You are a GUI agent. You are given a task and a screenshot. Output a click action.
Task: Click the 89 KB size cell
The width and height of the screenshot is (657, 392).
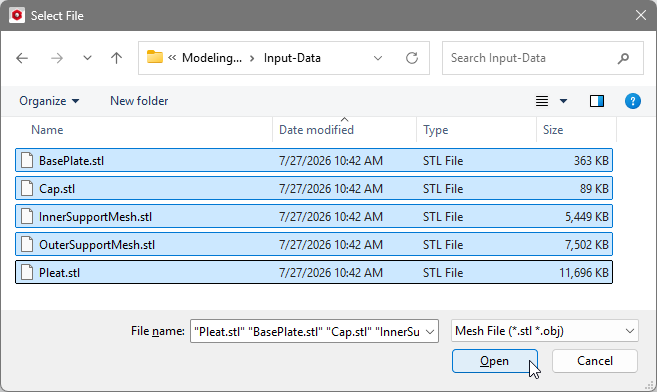coord(594,188)
